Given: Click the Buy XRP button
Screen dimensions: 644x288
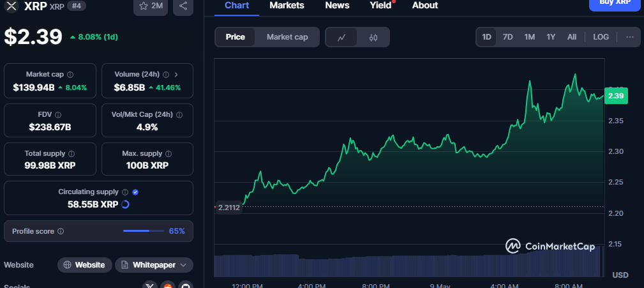Looking at the screenshot, I should point(615,4).
